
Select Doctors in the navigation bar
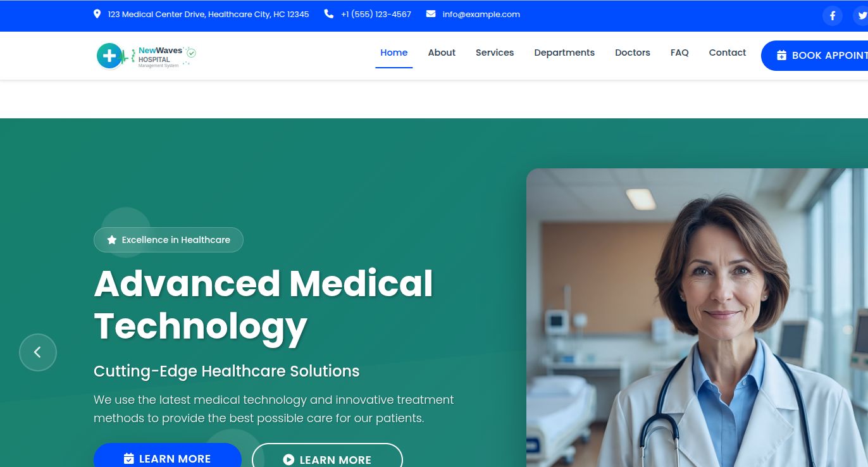coord(633,53)
